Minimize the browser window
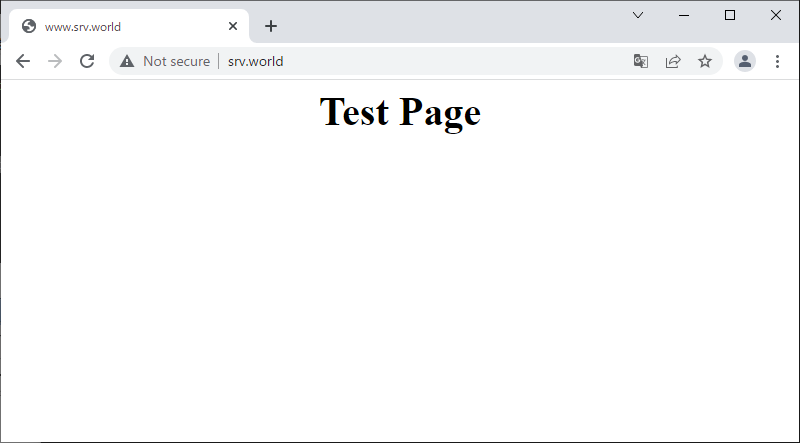Image resolution: width=800 pixels, height=443 pixels. [x=684, y=15]
